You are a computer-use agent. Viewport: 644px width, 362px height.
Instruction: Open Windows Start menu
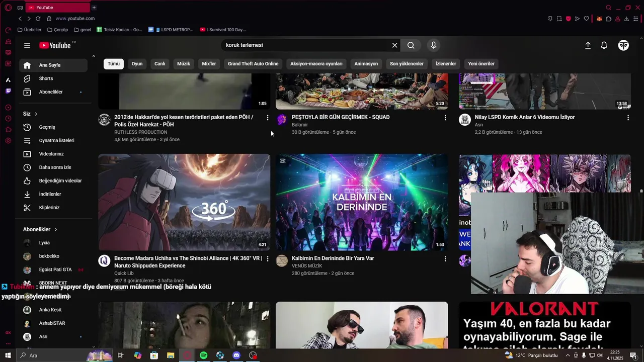point(8,355)
